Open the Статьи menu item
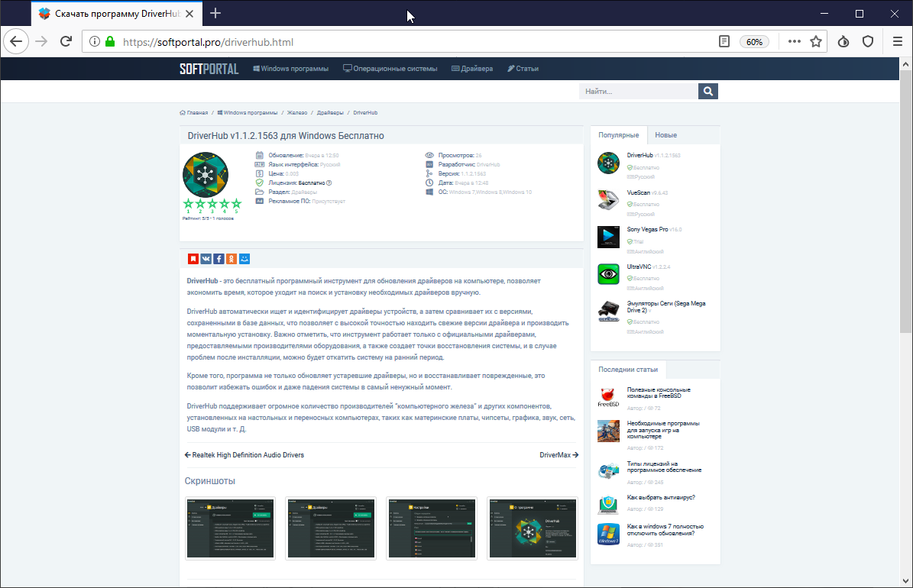The height and width of the screenshot is (588, 913). click(523, 69)
